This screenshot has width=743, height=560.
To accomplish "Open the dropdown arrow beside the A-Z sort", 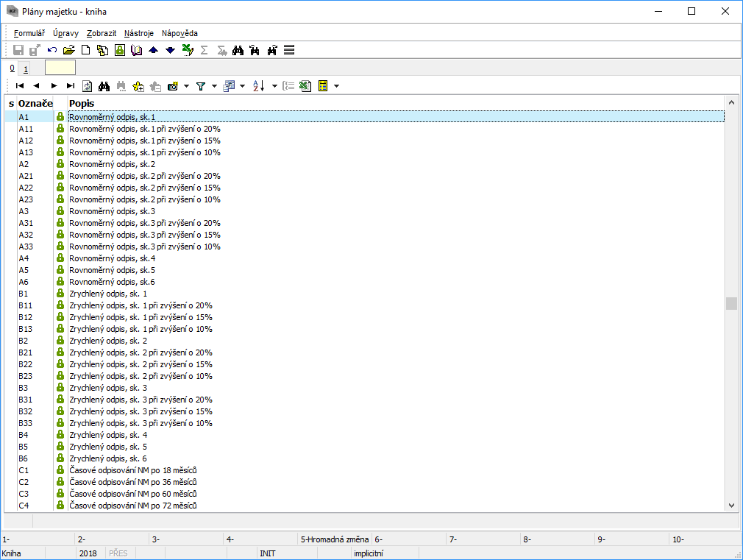I will pyautogui.click(x=274, y=86).
